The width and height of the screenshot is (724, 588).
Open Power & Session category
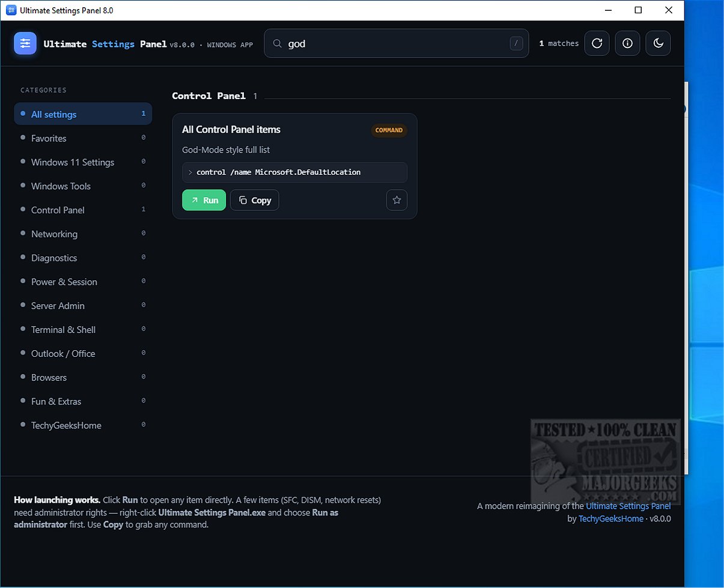(83, 282)
